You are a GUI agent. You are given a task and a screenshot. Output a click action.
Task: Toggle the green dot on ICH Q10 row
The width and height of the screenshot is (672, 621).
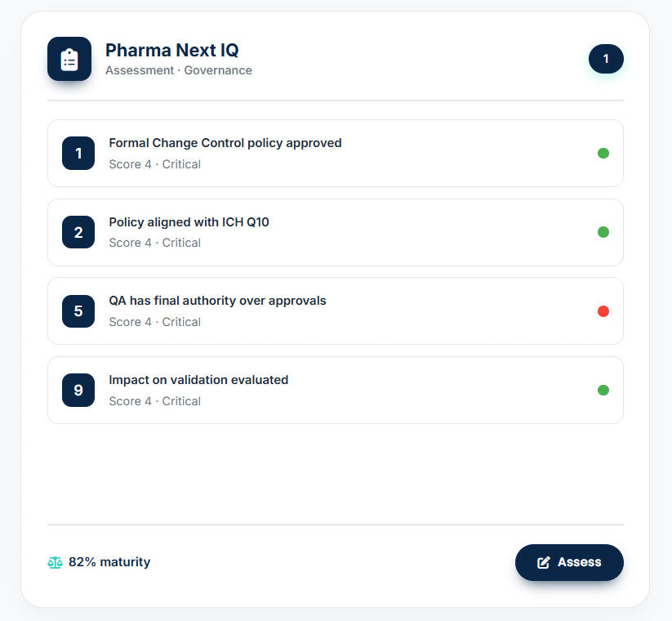click(603, 232)
